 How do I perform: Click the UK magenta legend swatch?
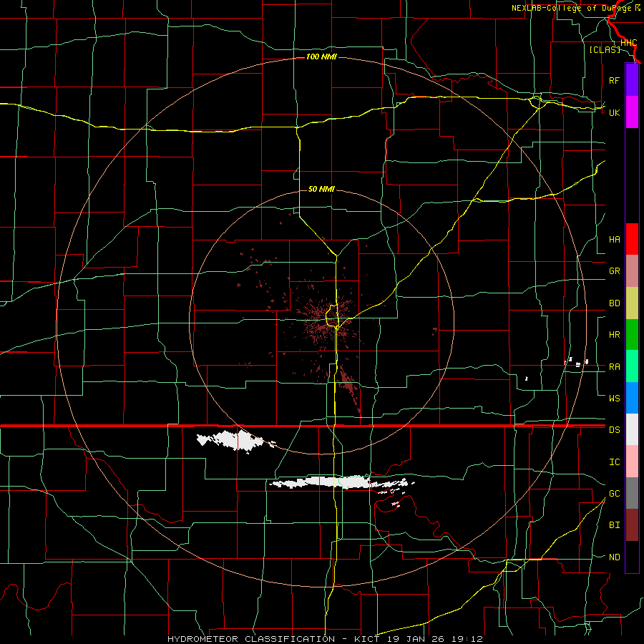[632, 112]
